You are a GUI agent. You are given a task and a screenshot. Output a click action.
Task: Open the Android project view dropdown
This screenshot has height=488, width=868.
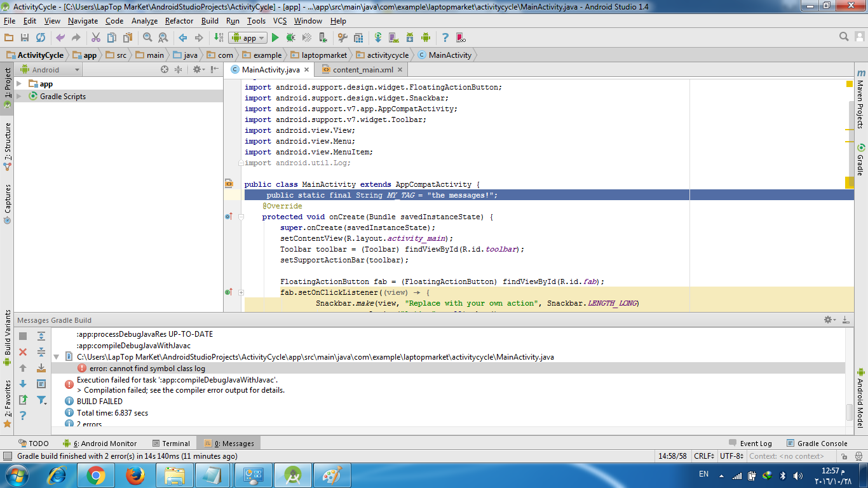[51, 70]
